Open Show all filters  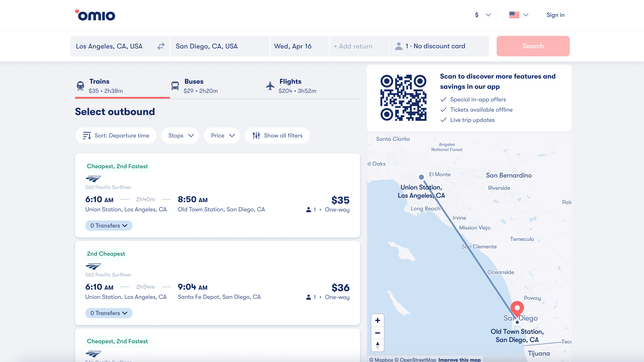click(x=277, y=136)
